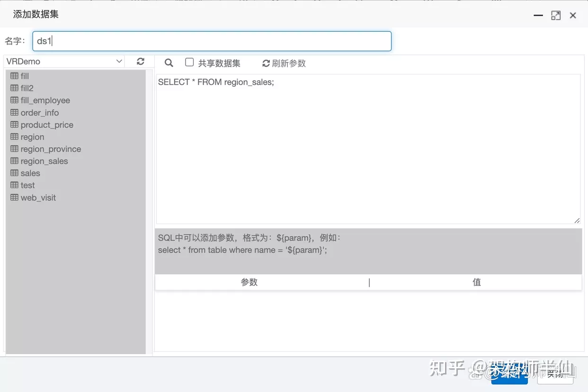The width and height of the screenshot is (588, 392).
Task: Click the 关闭 button at the bottom
Action: point(555,374)
